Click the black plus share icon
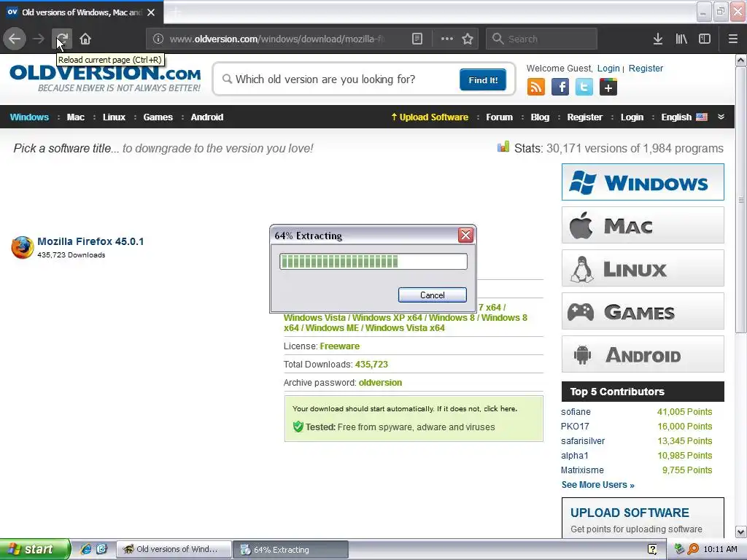The image size is (747, 560). 608,87
